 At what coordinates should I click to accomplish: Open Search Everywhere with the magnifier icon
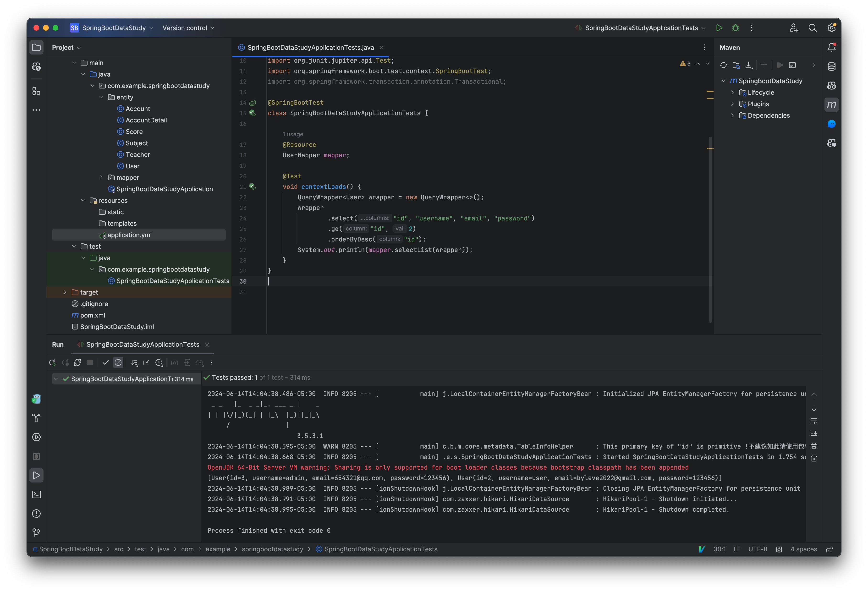pyautogui.click(x=813, y=28)
